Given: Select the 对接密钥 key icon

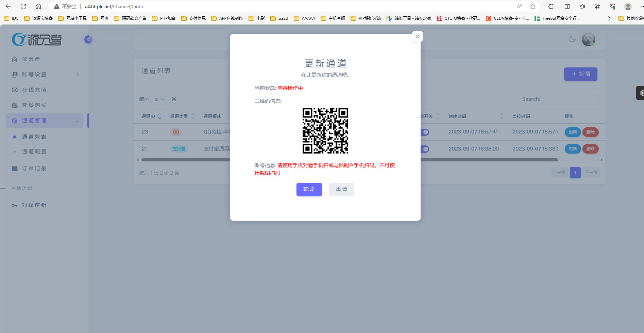Looking at the screenshot, I should 15,205.
